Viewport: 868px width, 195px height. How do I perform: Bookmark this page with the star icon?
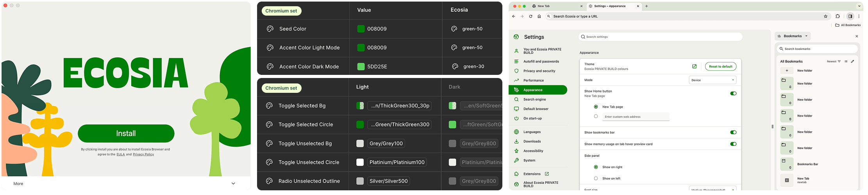[x=825, y=16]
